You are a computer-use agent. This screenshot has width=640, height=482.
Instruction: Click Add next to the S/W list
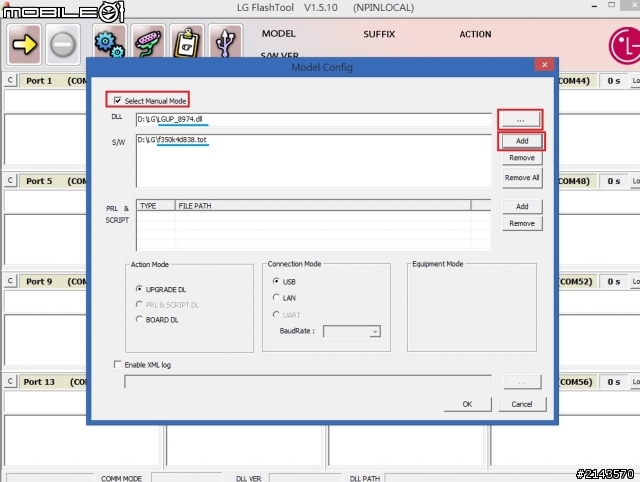pos(522,141)
